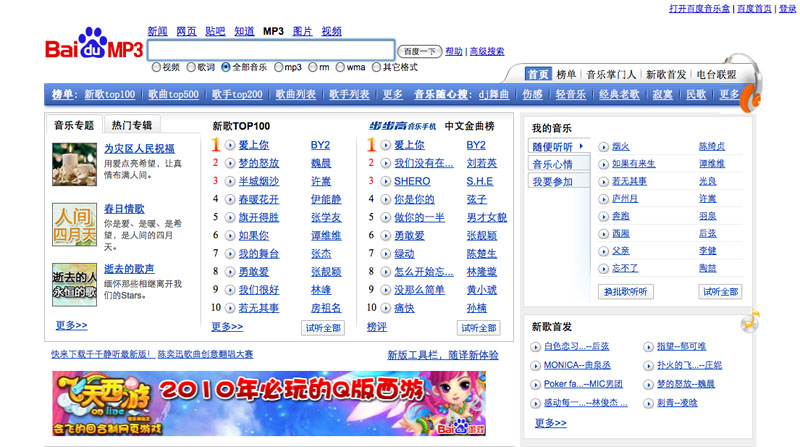Play 我的舞台 song icon
800x447 pixels.
pos(230,254)
